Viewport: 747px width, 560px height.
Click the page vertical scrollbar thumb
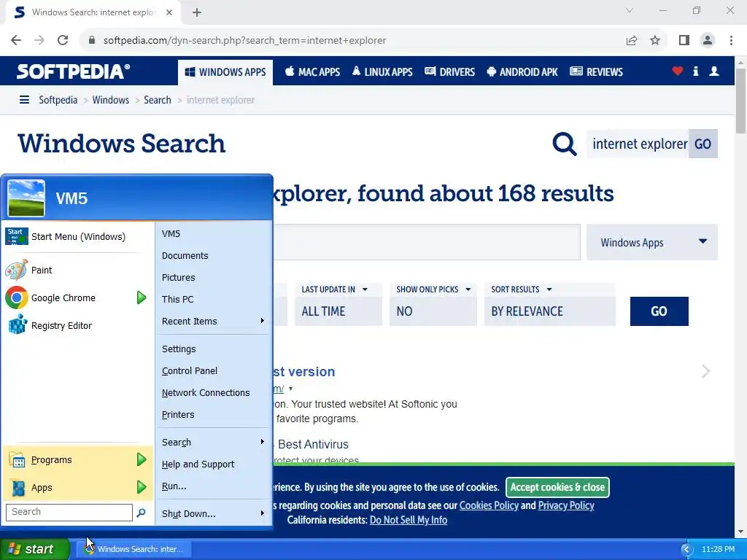coord(741,101)
